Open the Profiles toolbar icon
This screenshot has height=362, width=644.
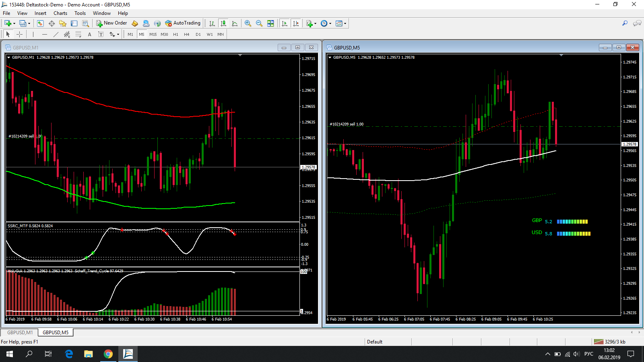(23, 23)
